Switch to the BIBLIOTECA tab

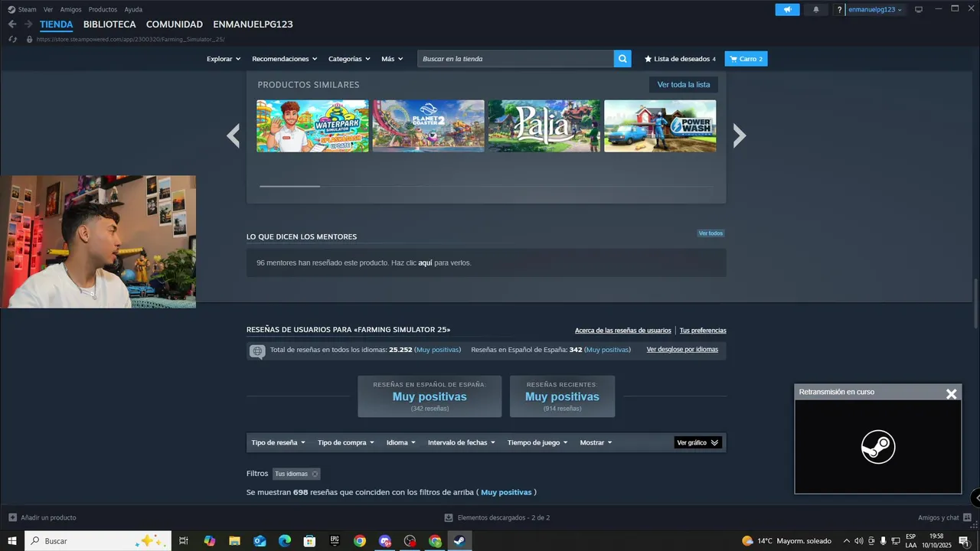pos(109,24)
